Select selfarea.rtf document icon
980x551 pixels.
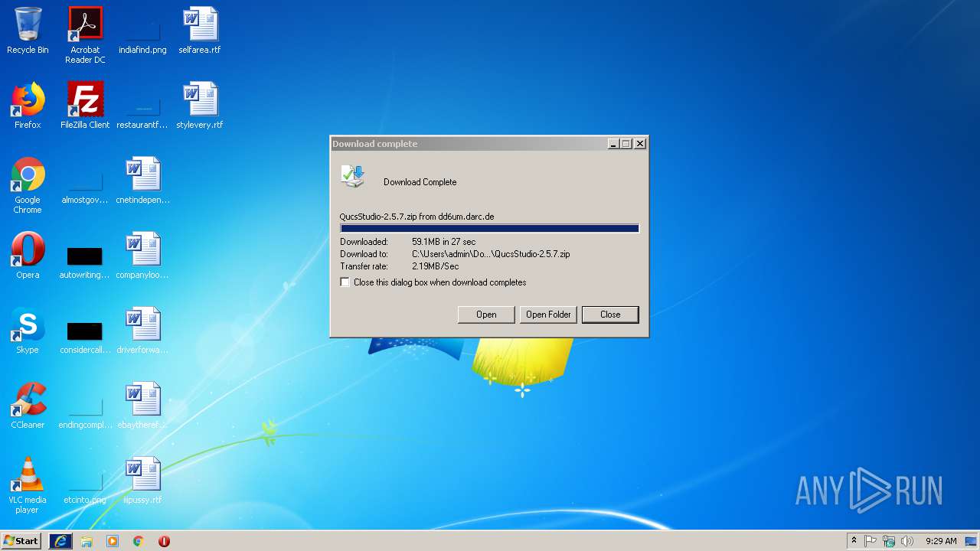coord(200,31)
